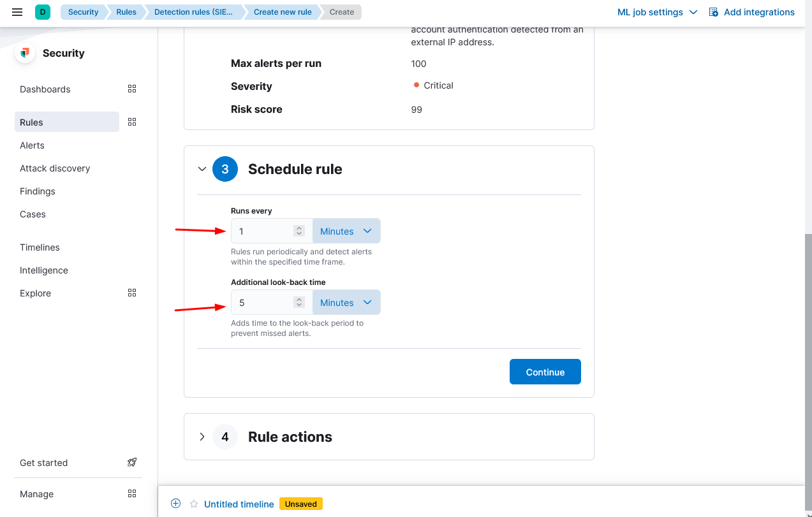Favorite the Untitled timeline star icon
The height and width of the screenshot is (517, 812).
click(x=194, y=504)
